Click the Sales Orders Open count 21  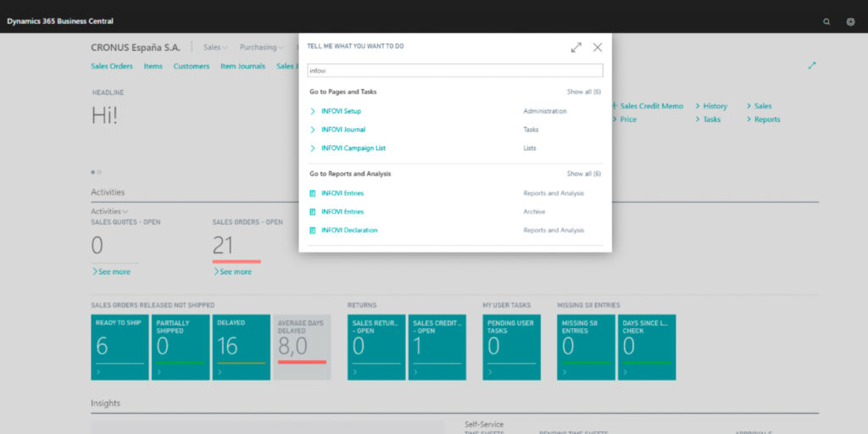pos(223,245)
